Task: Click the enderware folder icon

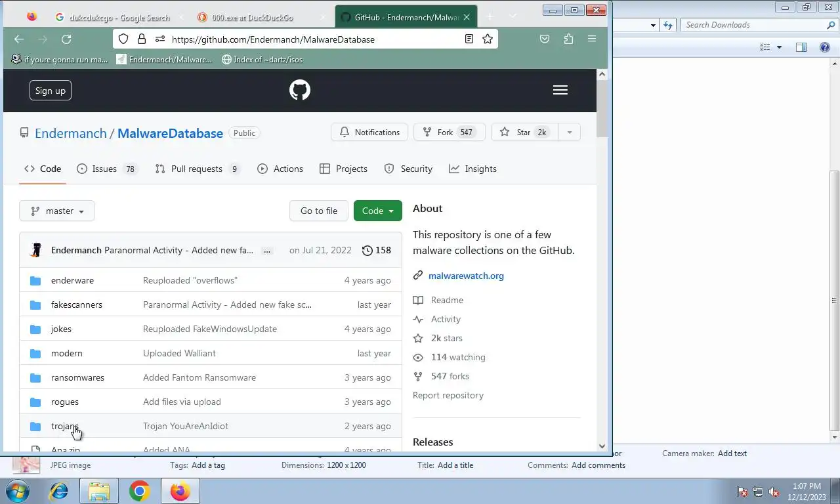Action: [35, 280]
